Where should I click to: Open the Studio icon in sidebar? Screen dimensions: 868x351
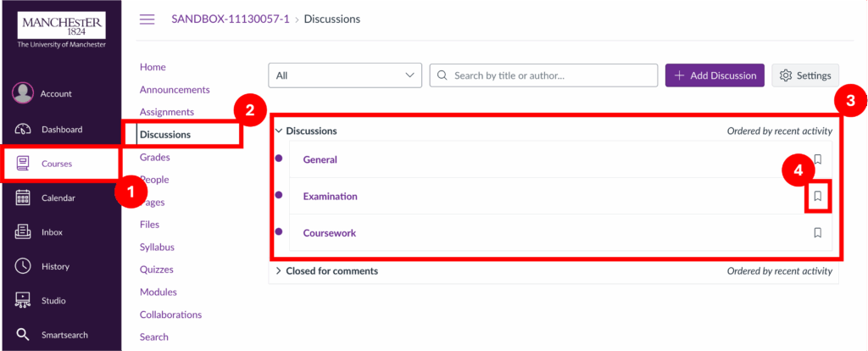tap(24, 300)
